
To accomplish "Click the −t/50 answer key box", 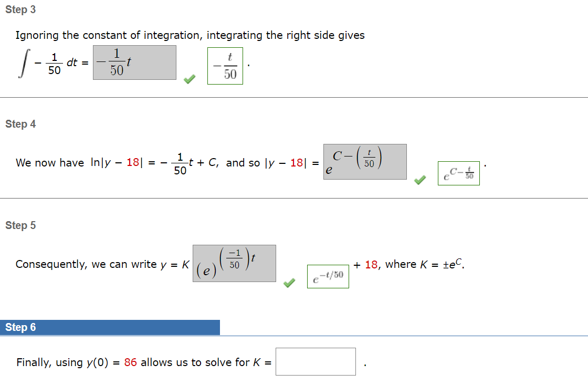I will [225, 66].
